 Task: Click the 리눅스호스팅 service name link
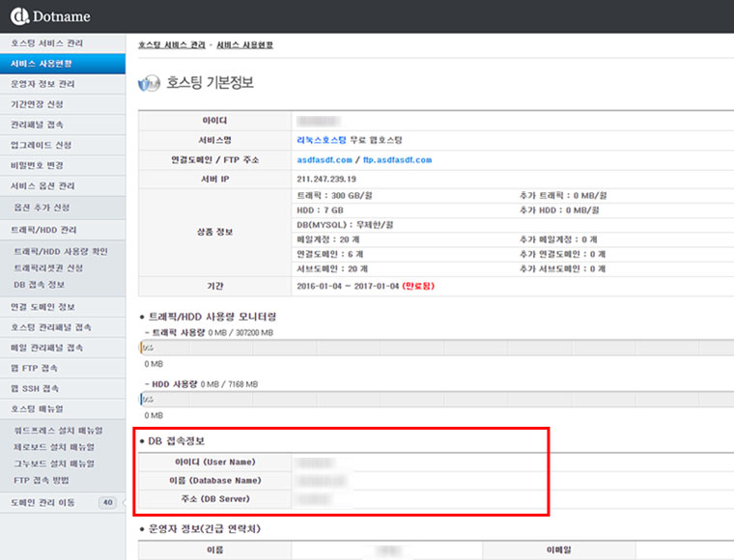(323, 140)
